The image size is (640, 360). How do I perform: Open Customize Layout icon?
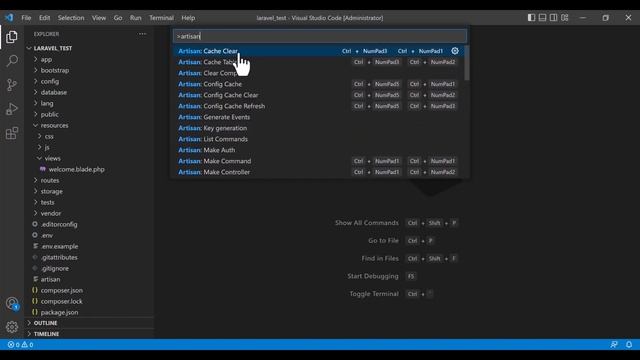point(564,18)
